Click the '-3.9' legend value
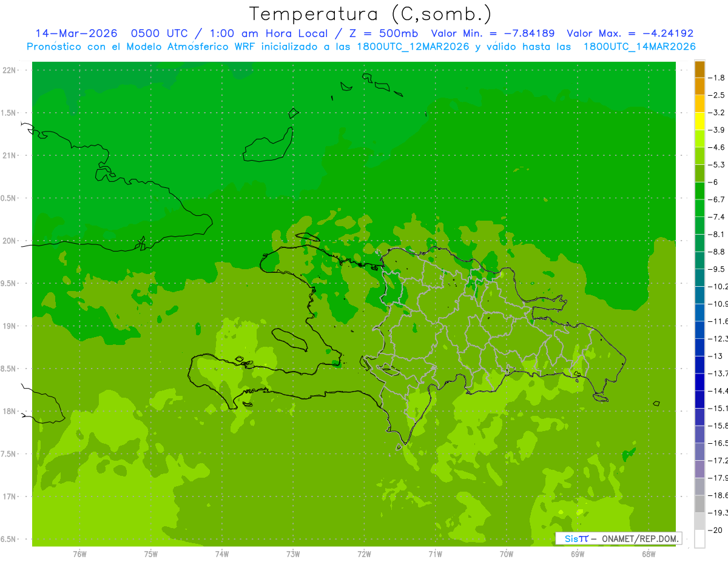 point(717,130)
